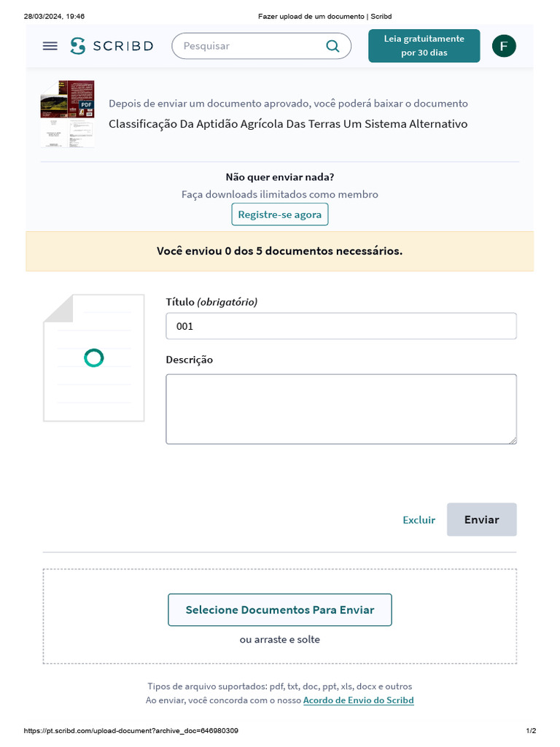This screenshot has width=560, height=747.
Task: Click the Excluir link
Action: coord(419,520)
